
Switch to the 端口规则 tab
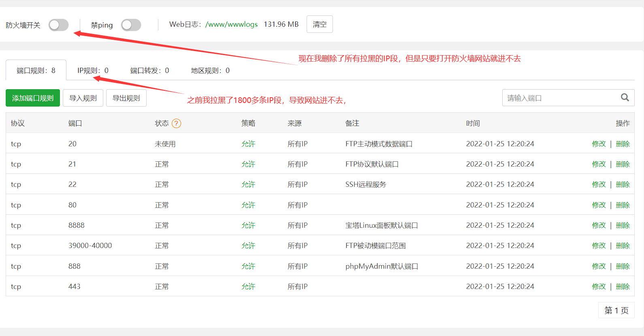tap(36, 71)
